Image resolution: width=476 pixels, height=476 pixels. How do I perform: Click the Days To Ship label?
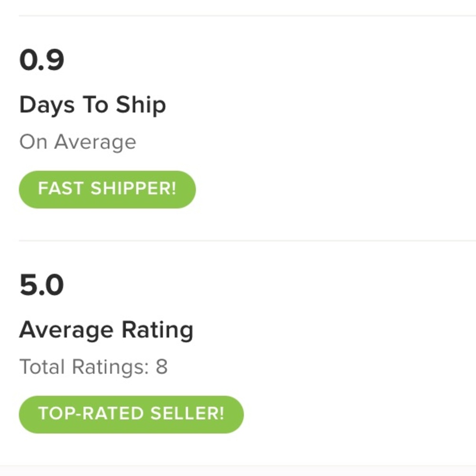(x=92, y=104)
